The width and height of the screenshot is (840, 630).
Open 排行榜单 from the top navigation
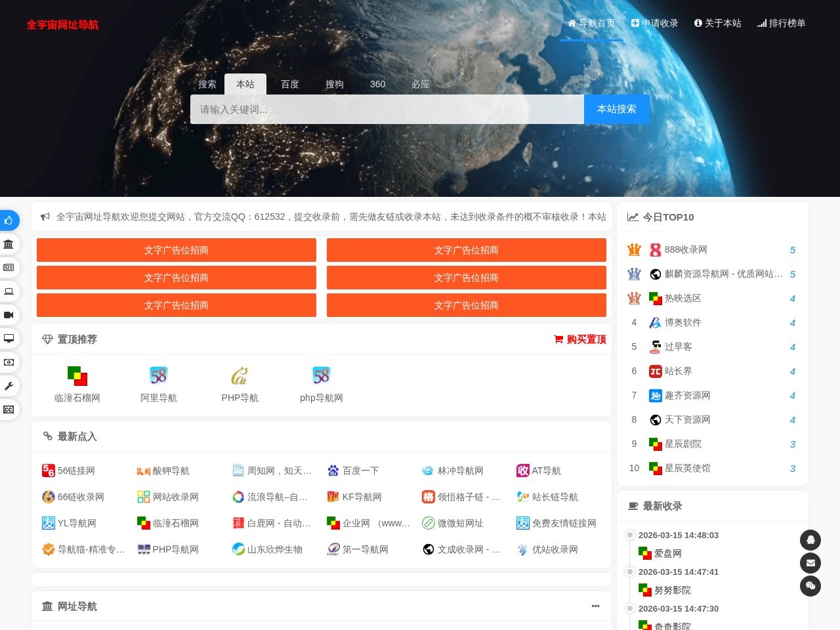[x=782, y=23]
